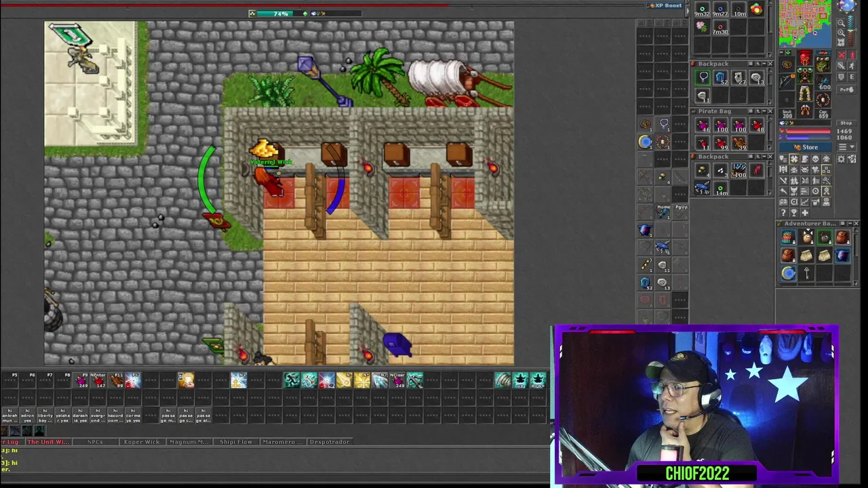Zoom in the minimap with magnifier plus
The image size is (868, 488).
(842, 33)
